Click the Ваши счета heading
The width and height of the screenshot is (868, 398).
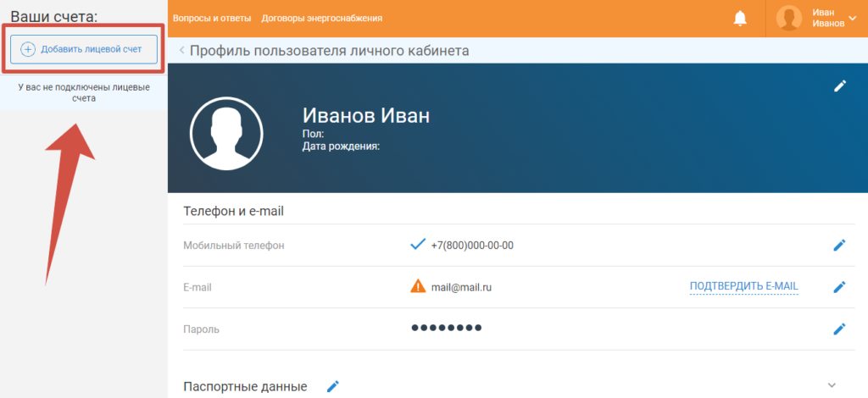click(54, 17)
